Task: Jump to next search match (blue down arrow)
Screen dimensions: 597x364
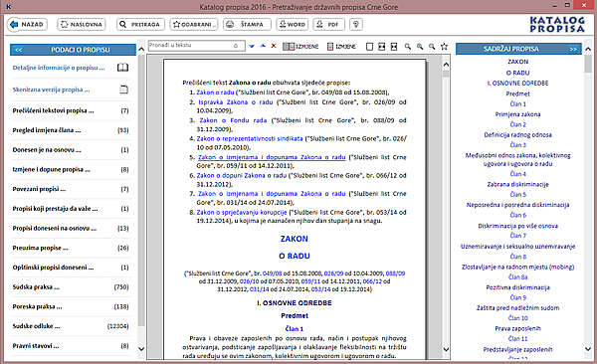Action: (252, 46)
